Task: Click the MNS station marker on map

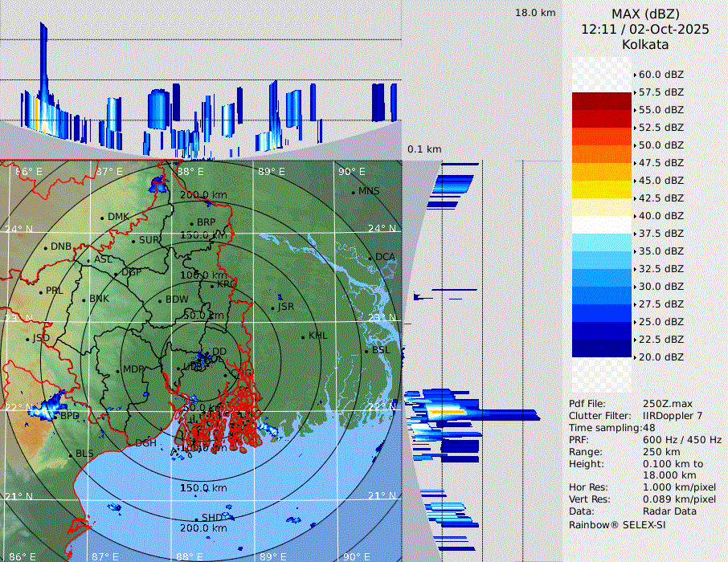Action: [x=353, y=193]
